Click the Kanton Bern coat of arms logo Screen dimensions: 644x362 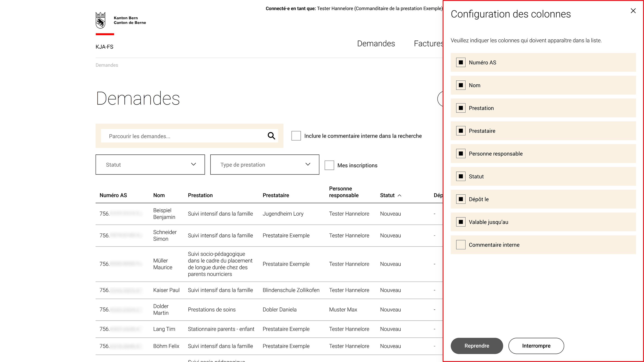coord(100,20)
